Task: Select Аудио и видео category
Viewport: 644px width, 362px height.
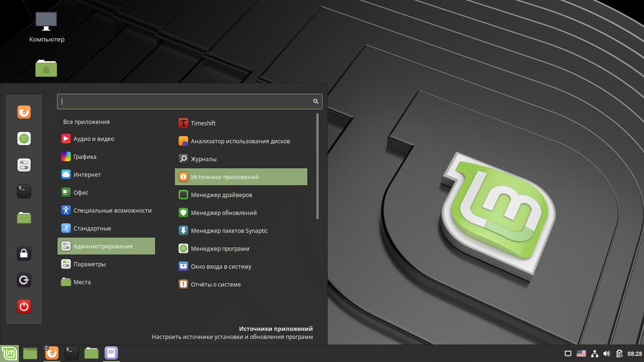Action: coord(106,139)
